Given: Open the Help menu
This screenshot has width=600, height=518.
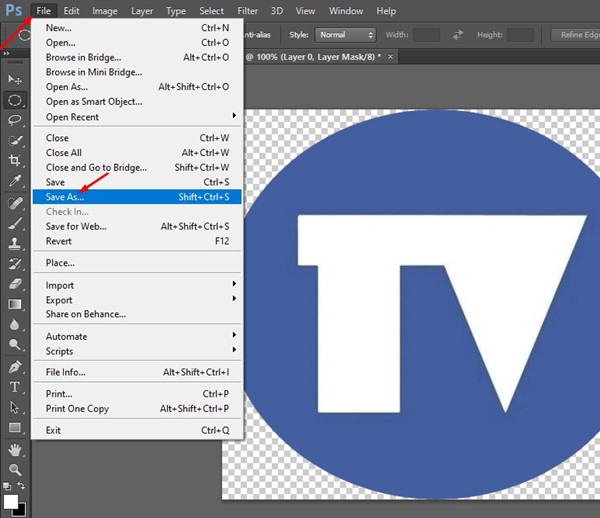Looking at the screenshot, I should 386,11.
